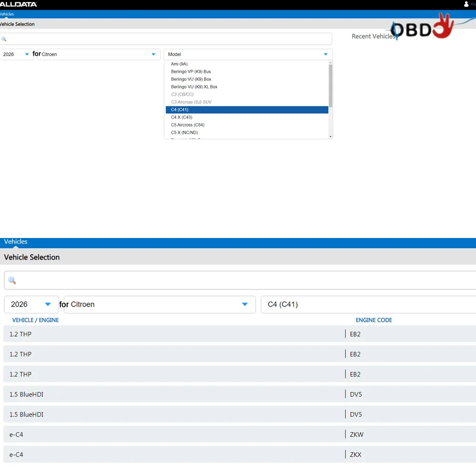
Task: Expand the Model dropdown arrow
Action: (x=326, y=54)
